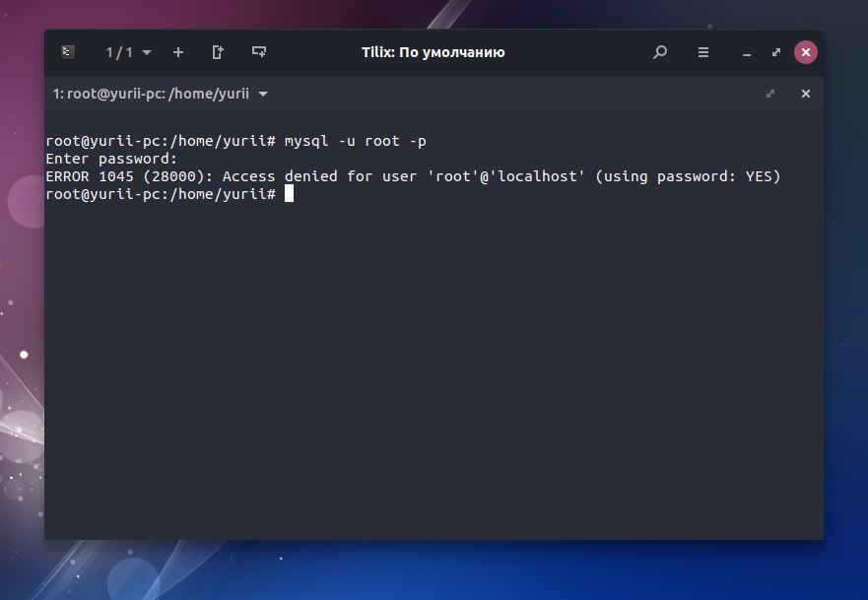Click the 'Tilix: По умолчанию' window title
The image size is (868, 600).
tap(433, 52)
